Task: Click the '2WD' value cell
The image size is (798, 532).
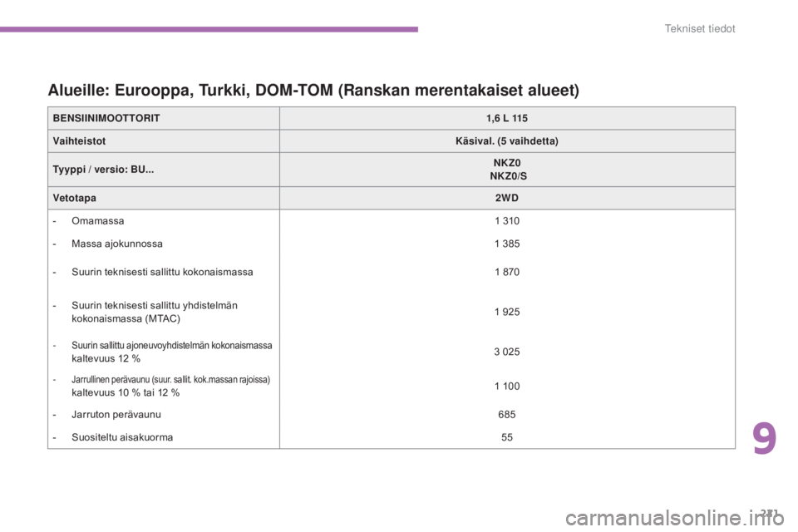Action: pos(507,198)
